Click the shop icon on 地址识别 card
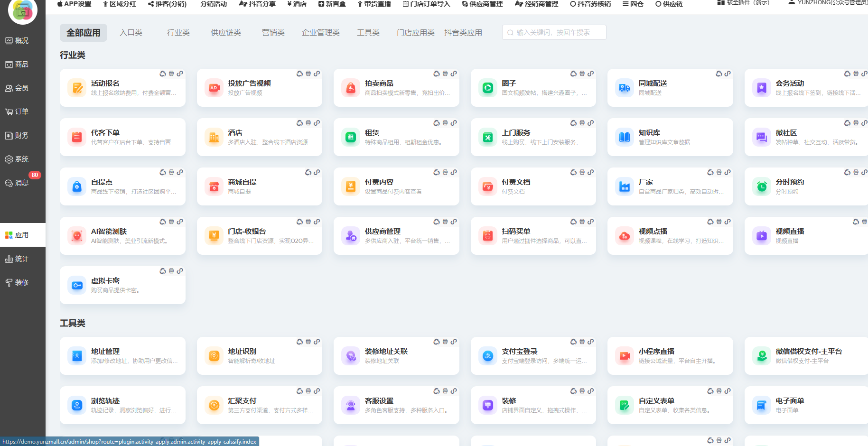The image size is (868, 446). pyautogui.click(x=308, y=342)
